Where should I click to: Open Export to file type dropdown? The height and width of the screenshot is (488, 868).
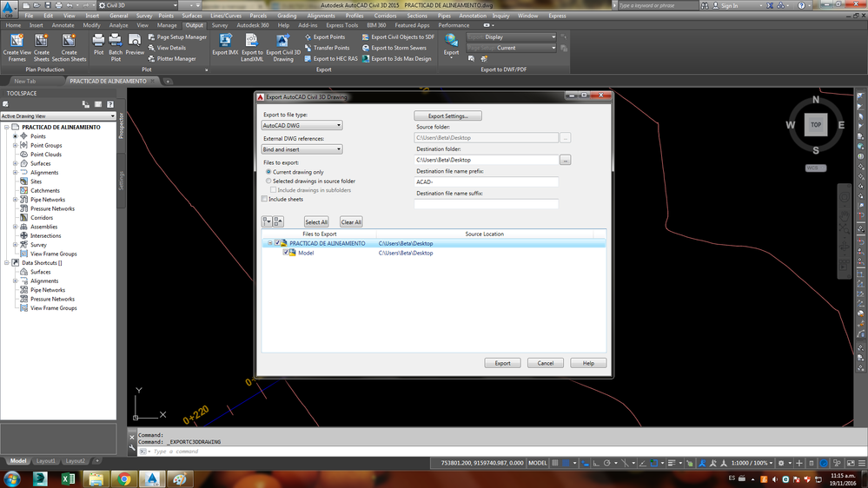pos(301,126)
